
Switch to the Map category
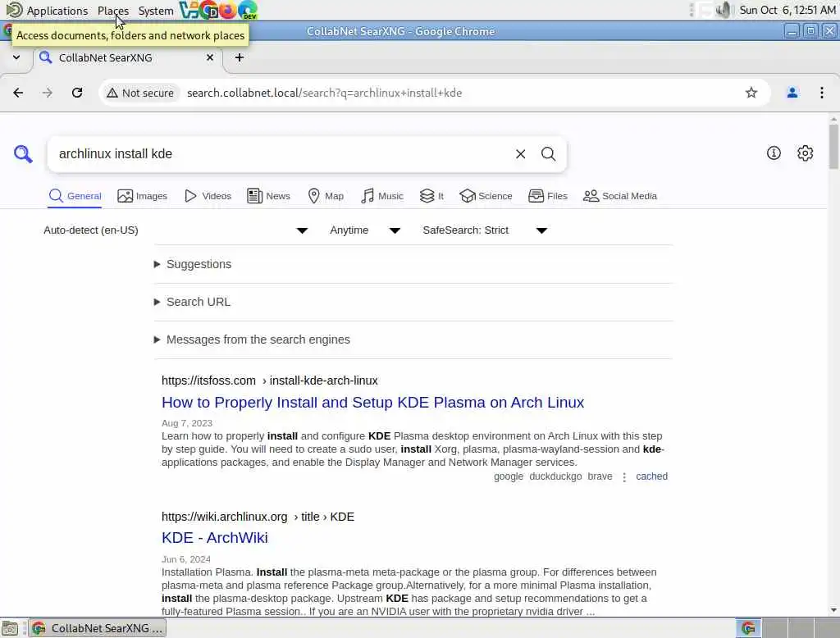point(326,196)
